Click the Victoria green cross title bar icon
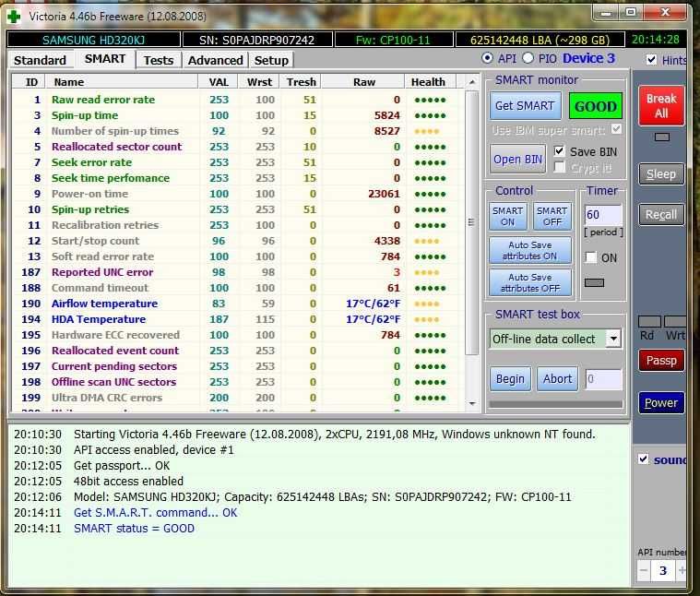Image resolution: width=700 pixels, height=596 pixels. (13, 16)
